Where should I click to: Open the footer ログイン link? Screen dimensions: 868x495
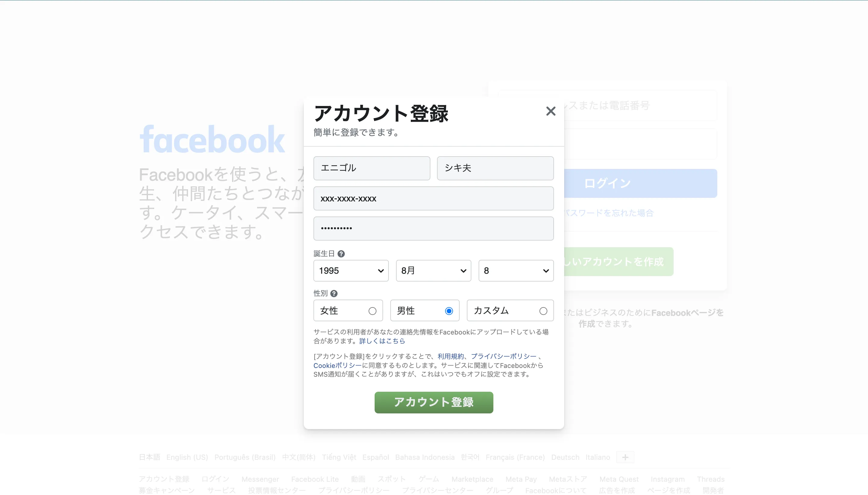click(x=215, y=479)
